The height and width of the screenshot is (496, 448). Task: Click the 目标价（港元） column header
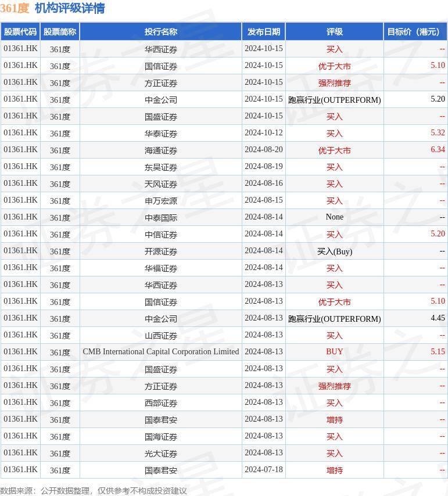point(415,31)
